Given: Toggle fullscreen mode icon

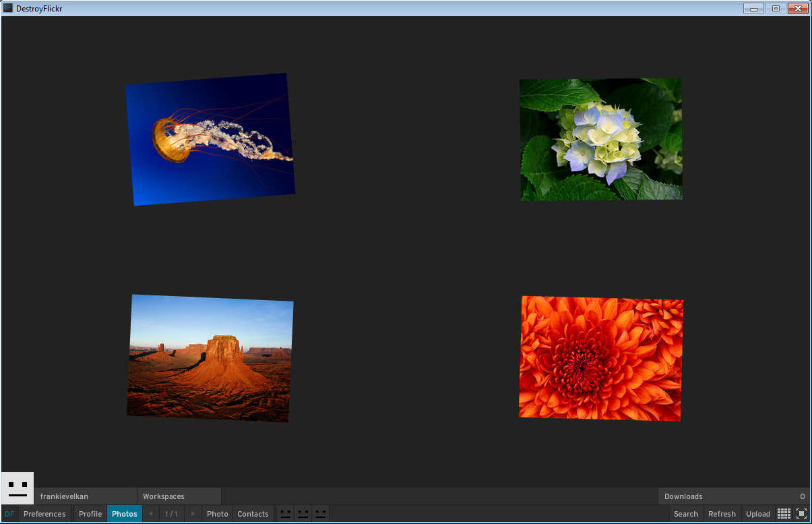Looking at the screenshot, I should point(801,514).
